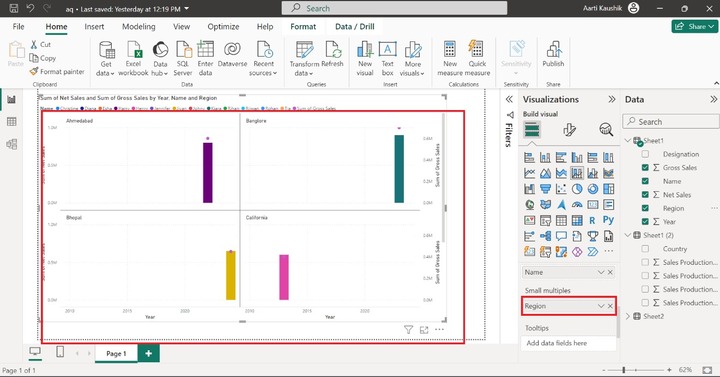The width and height of the screenshot is (720, 377).
Task: Open Focus mode on the chart visual
Action: click(x=424, y=330)
